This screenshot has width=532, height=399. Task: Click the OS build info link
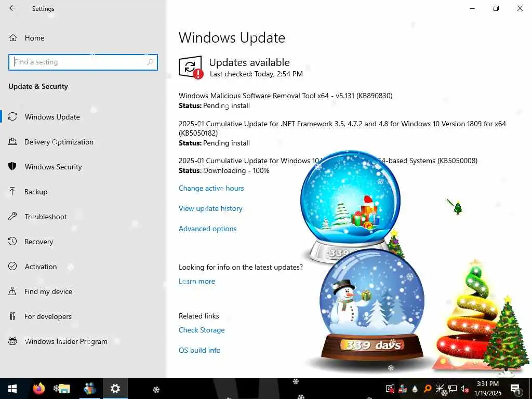coord(199,350)
